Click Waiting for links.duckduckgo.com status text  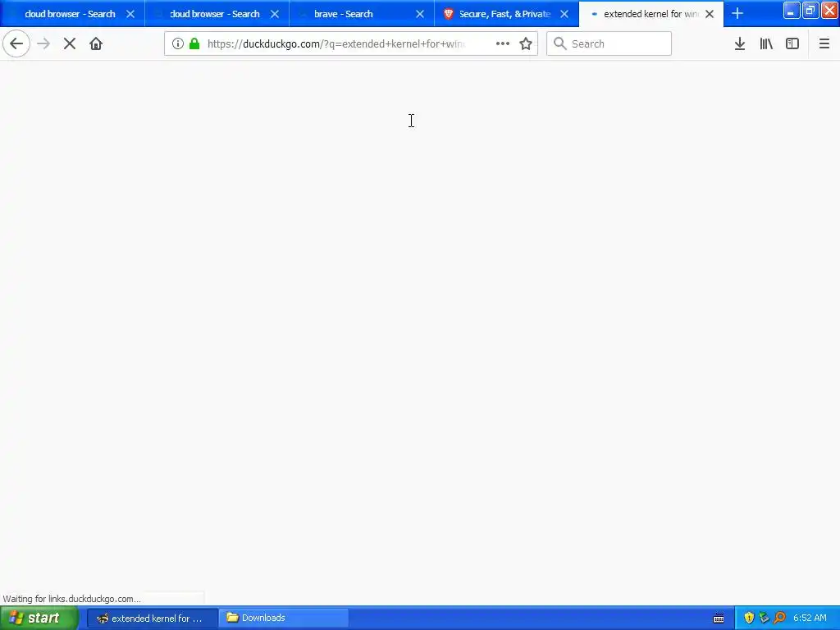point(72,598)
